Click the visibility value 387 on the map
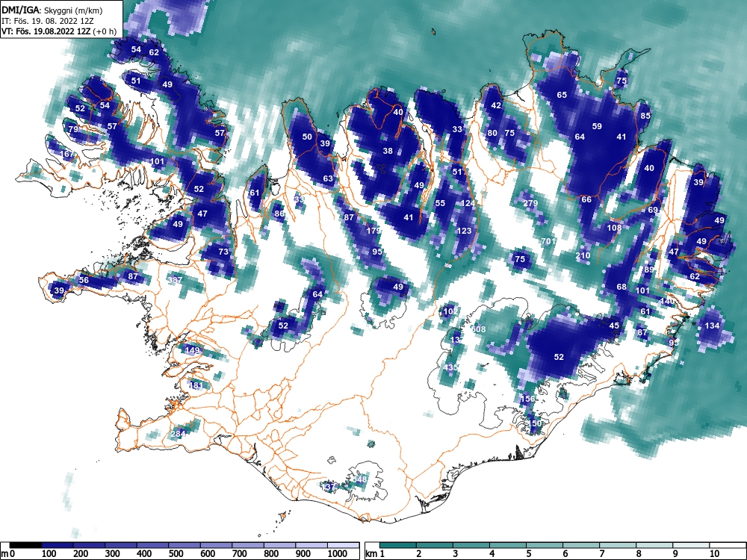The image size is (747, 560). coord(175,280)
